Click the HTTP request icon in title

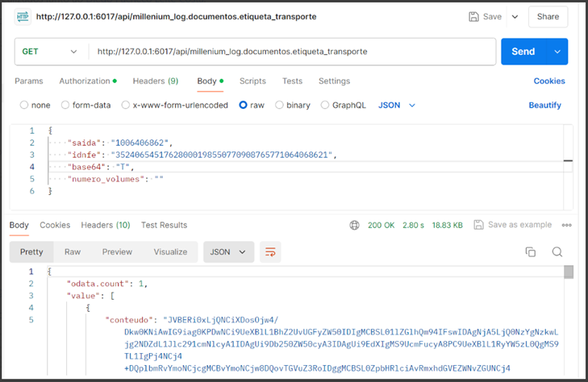pyautogui.click(x=22, y=17)
